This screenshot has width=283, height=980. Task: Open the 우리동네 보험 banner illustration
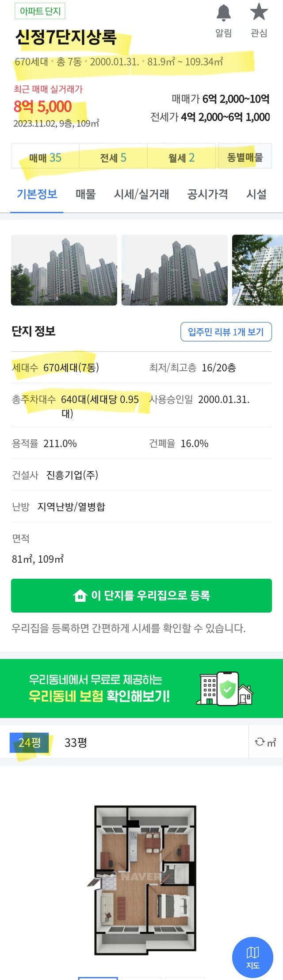coord(225,688)
